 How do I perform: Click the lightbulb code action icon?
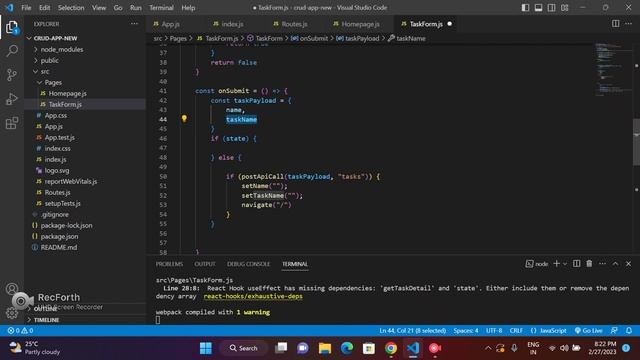(184, 119)
